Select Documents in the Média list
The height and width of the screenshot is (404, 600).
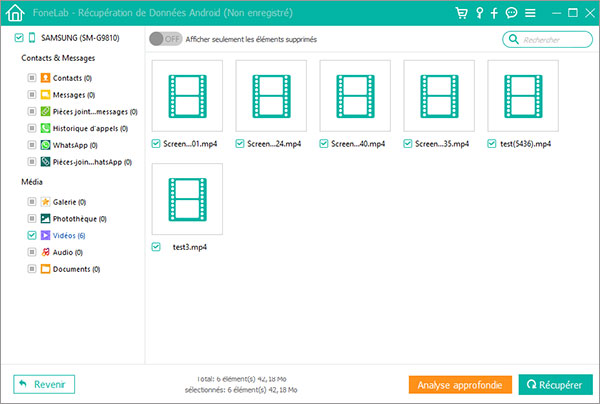click(74, 269)
